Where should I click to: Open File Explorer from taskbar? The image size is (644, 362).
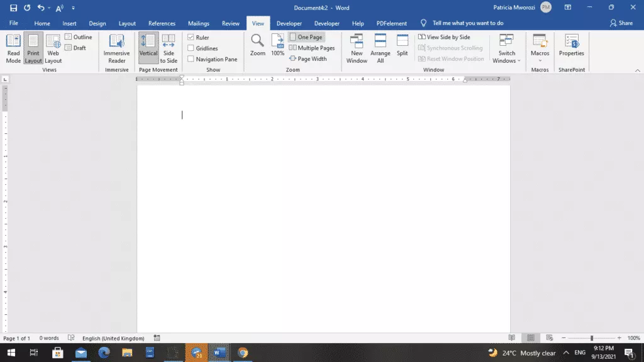click(127, 353)
